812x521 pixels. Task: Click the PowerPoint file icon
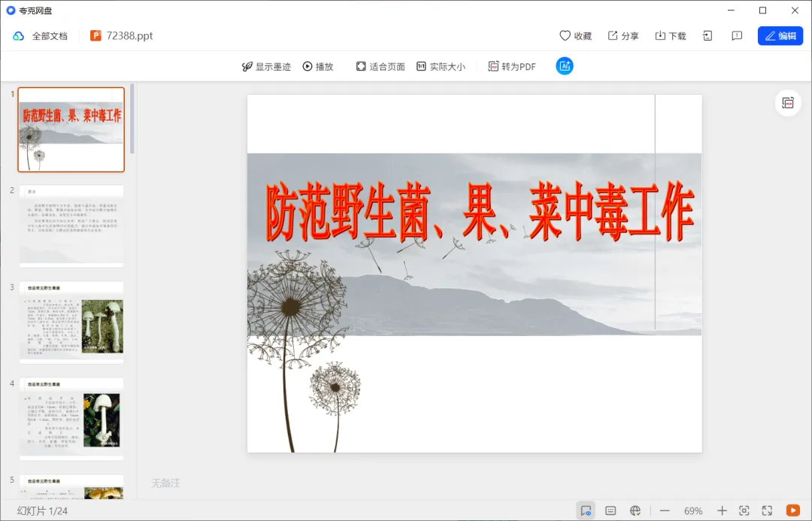95,35
